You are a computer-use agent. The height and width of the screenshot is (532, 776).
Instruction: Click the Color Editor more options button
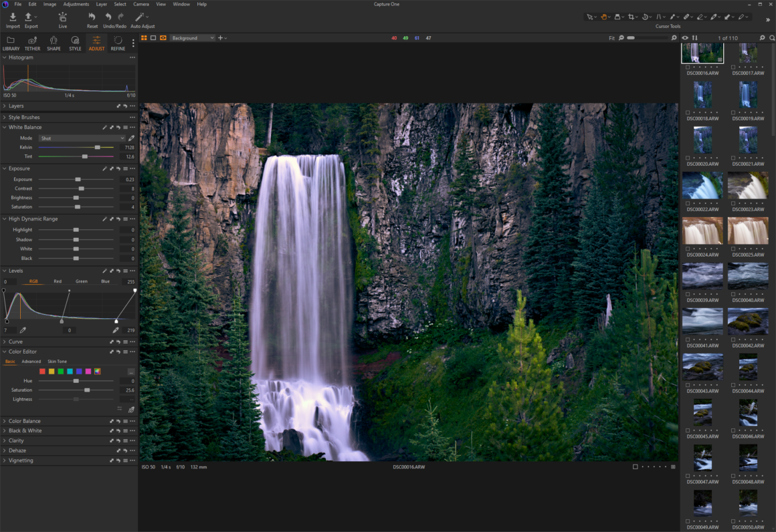click(130, 372)
